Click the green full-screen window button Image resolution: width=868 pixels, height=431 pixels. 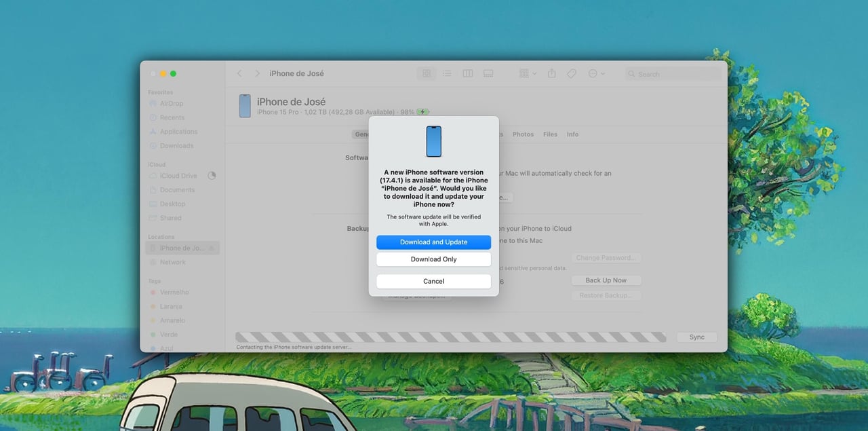[174, 73]
